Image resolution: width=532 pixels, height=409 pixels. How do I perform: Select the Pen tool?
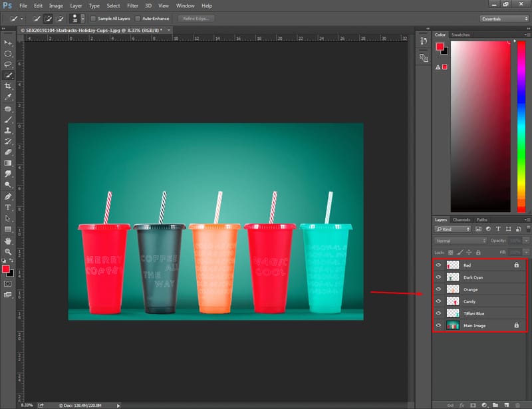[8, 197]
